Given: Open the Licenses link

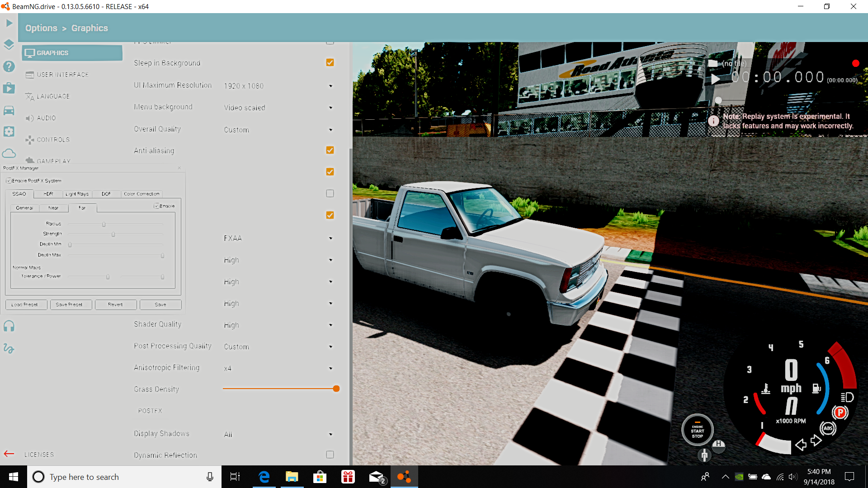Looking at the screenshot, I should (39, 455).
